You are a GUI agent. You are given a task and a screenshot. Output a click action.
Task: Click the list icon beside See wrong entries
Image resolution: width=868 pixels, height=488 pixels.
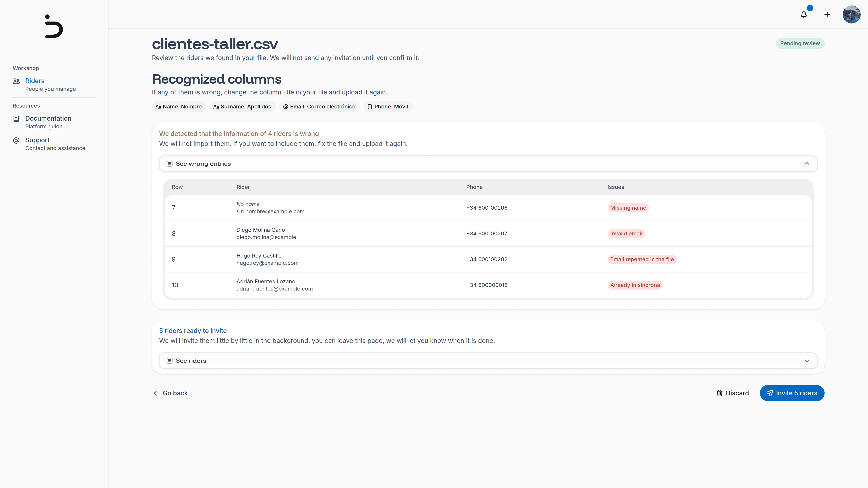pos(170,164)
